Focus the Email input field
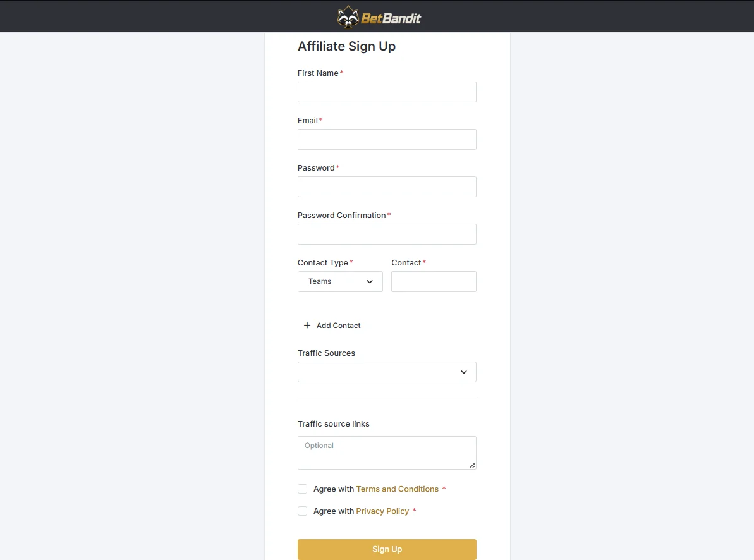This screenshot has width=754, height=560. click(x=387, y=139)
